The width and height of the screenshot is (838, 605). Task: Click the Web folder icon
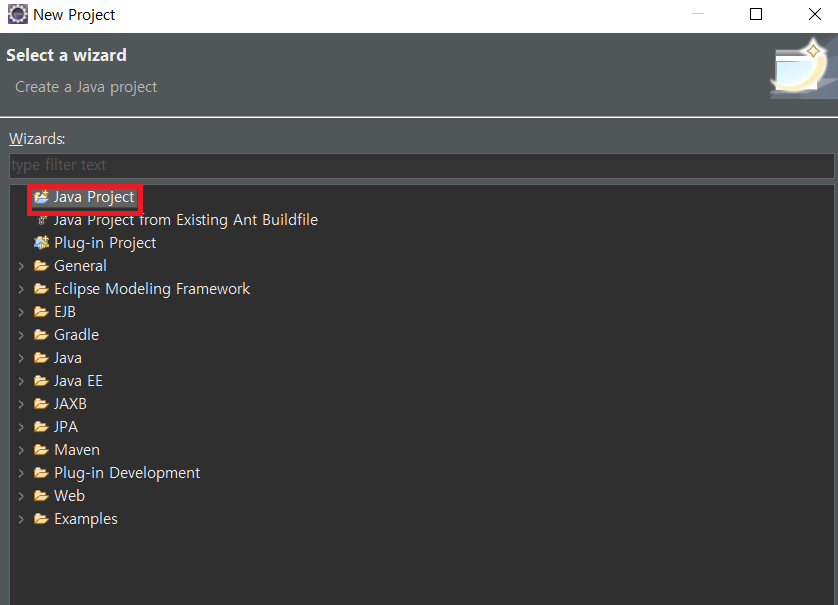tap(41, 495)
